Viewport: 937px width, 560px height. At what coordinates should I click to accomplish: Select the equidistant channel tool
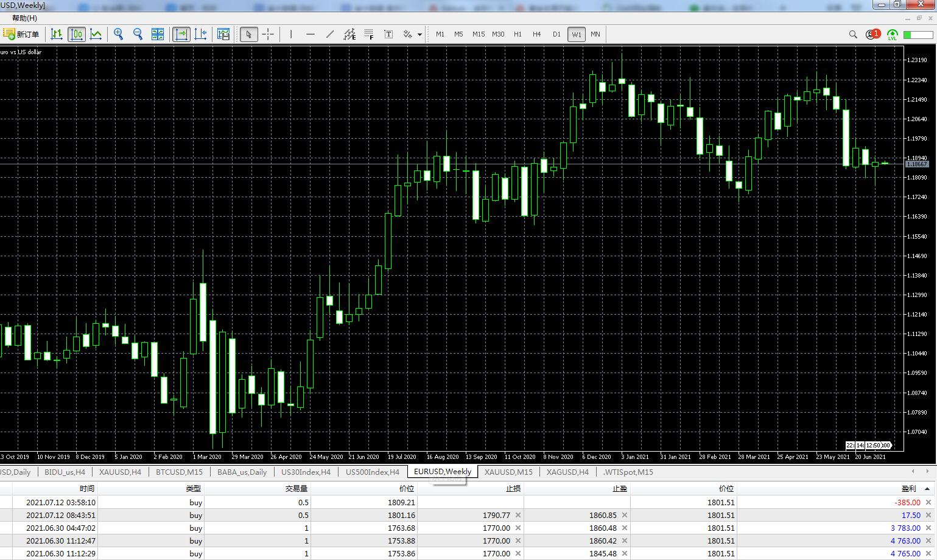pyautogui.click(x=349, y=34)
